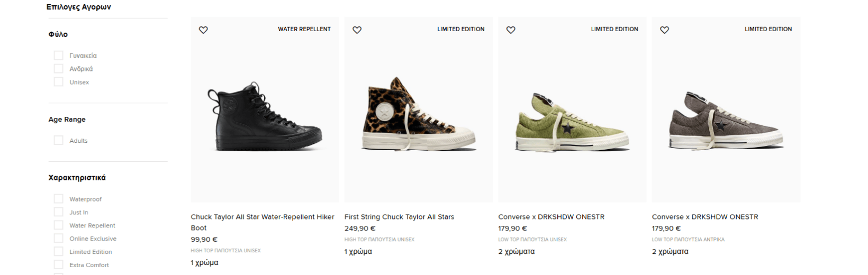Tick the Online Exclusive checkbox

[59, 239]
